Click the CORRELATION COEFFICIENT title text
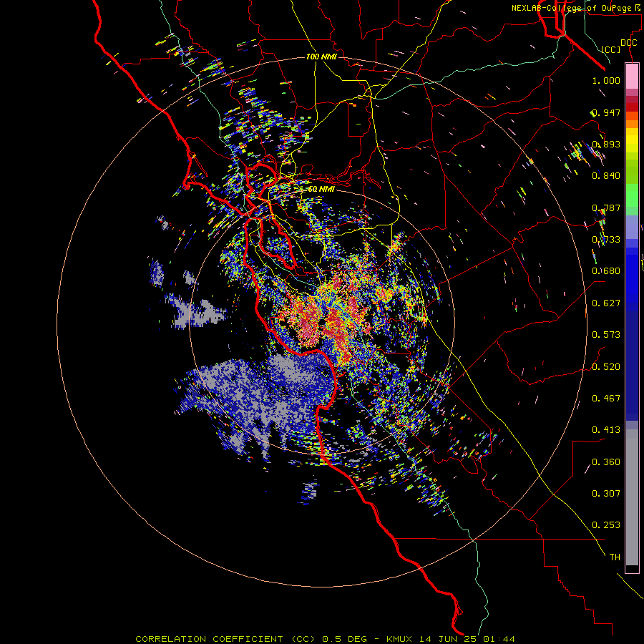 pos(210,639)
